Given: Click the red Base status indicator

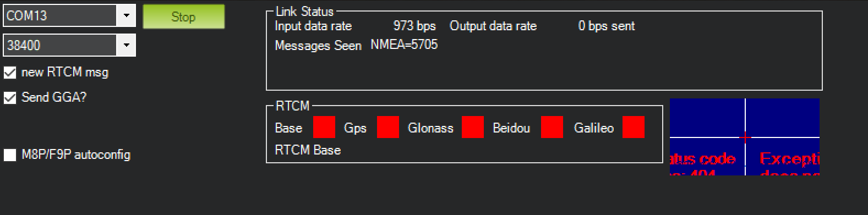Looking at the screenshot, I should tap(324, 127).
